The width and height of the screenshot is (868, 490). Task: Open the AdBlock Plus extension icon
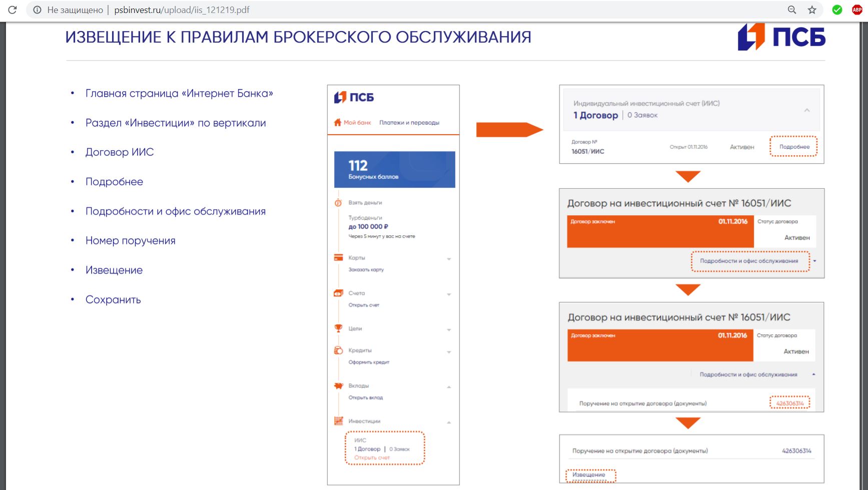857,10
